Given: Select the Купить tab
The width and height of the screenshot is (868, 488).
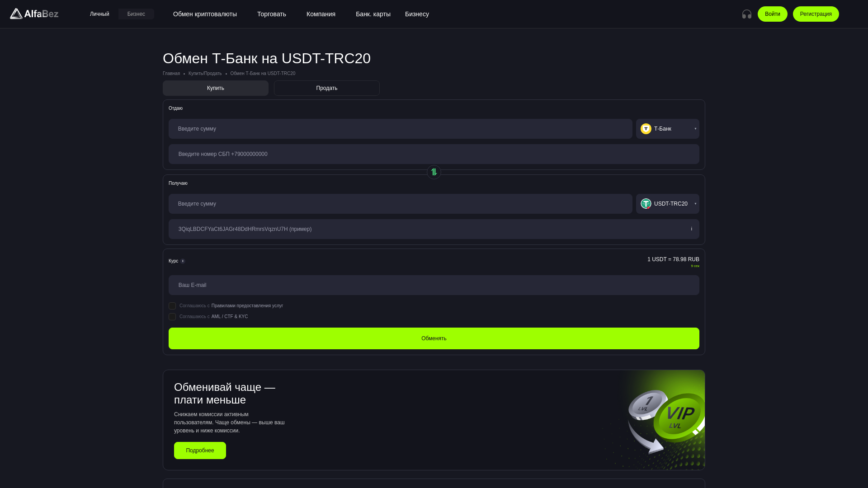Looking at the screenshot, I should [216, 88].
